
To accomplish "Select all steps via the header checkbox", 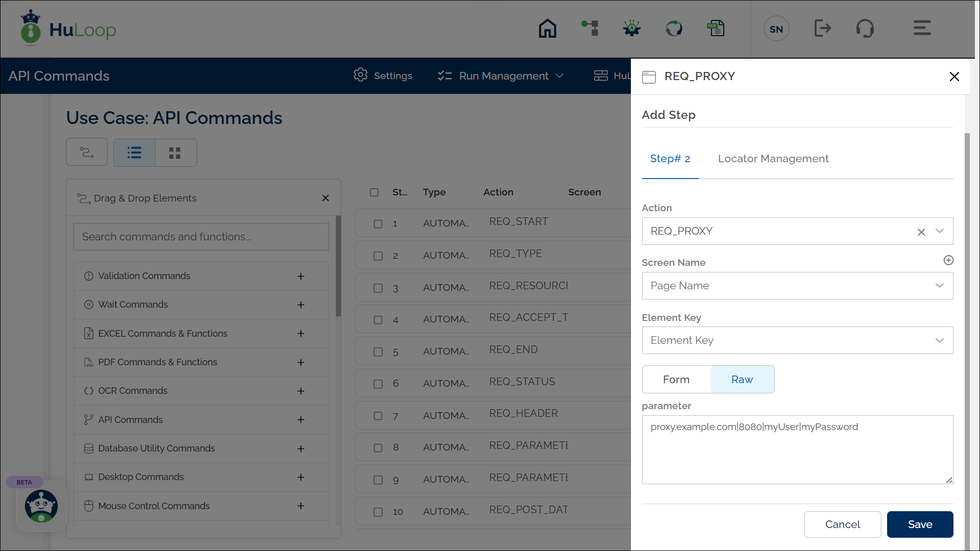I will pos(374,192).
